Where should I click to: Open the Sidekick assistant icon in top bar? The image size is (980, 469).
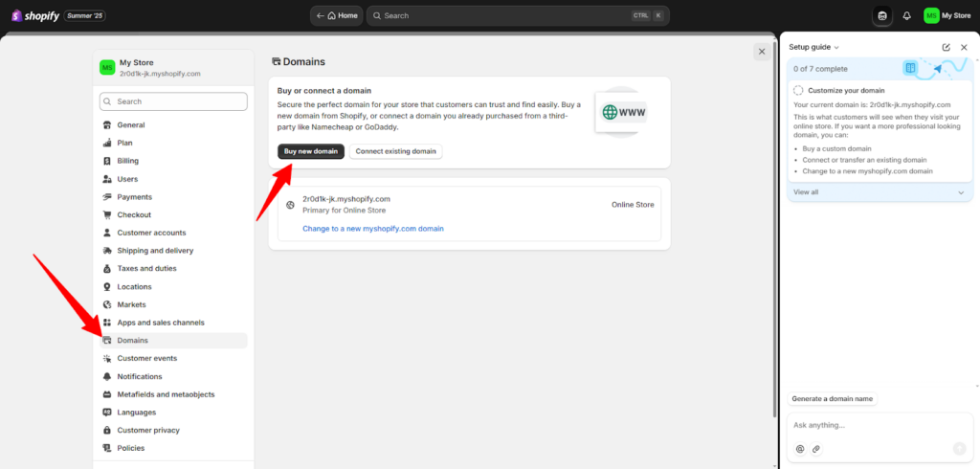tap(882, 15)
